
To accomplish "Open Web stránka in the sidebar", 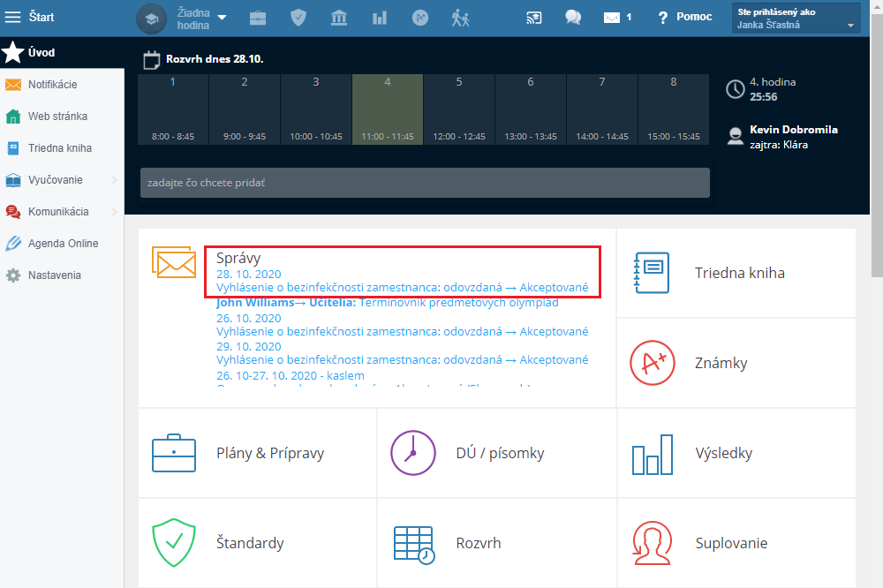I will [x=62, y=116].
